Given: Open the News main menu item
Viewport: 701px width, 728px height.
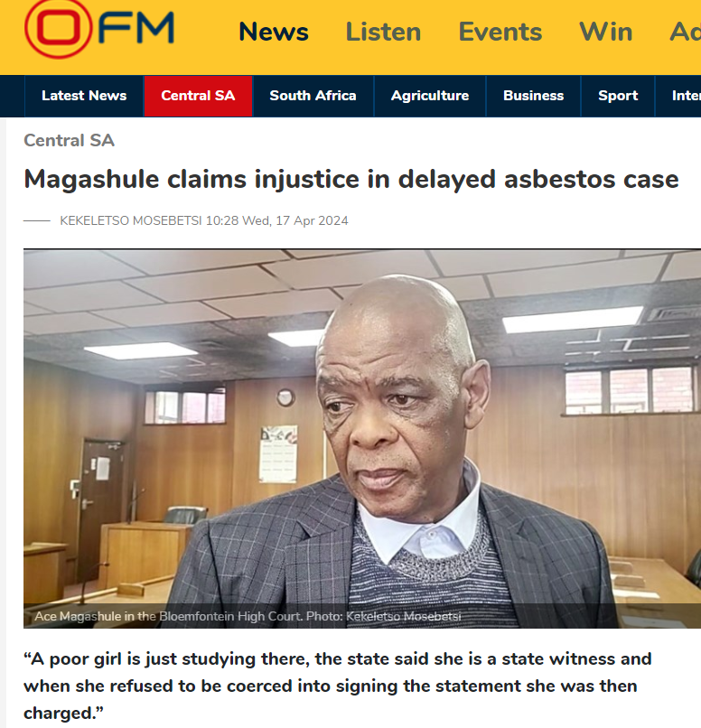Looking at the screenshot, I should tap(274, 32).
